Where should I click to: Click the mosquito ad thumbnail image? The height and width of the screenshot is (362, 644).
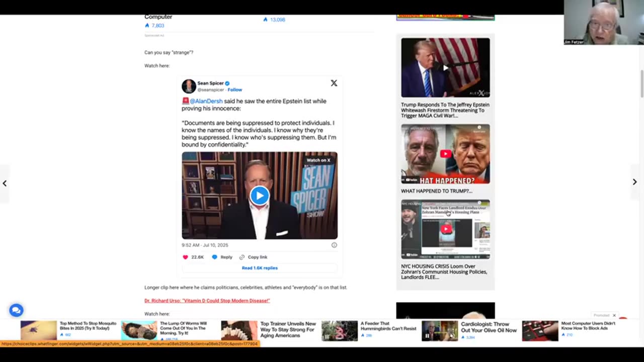(x=39, y=331)
